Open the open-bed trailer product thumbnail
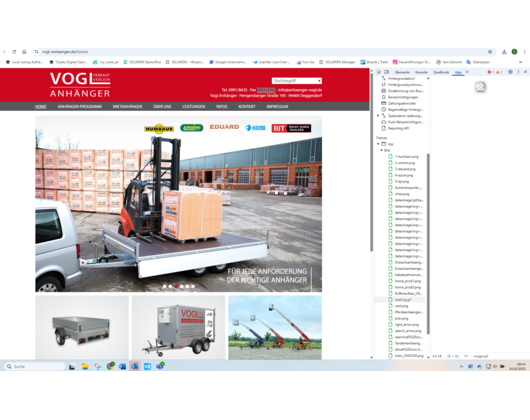530x420 pixels. pyautogui.click(x=82, y=327)
